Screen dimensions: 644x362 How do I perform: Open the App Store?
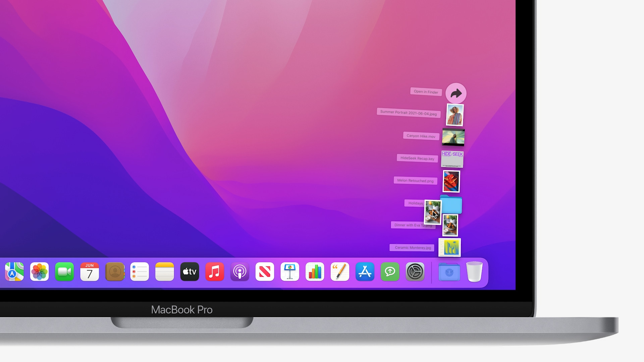[x=365, y=272]
